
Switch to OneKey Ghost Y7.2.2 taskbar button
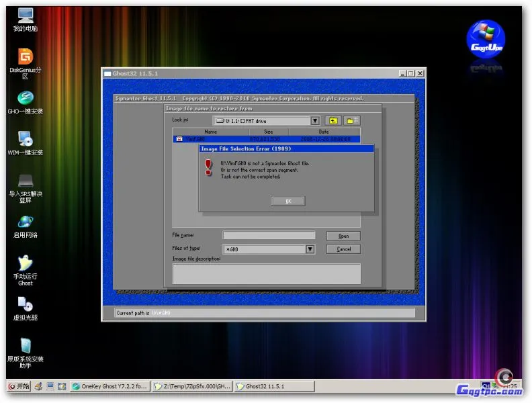point(110,386)
